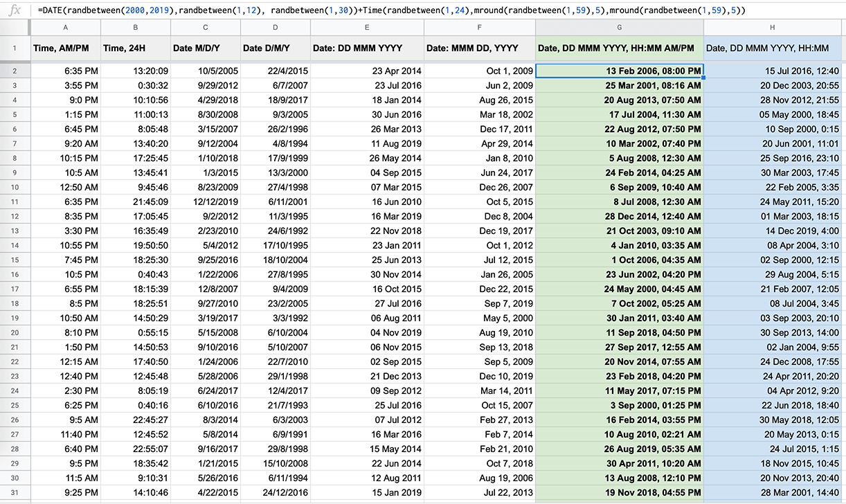Select cell containing 'Dec 10, 2019'
The width and height of the screenshot is (846, 504).
tap(480, 376)
